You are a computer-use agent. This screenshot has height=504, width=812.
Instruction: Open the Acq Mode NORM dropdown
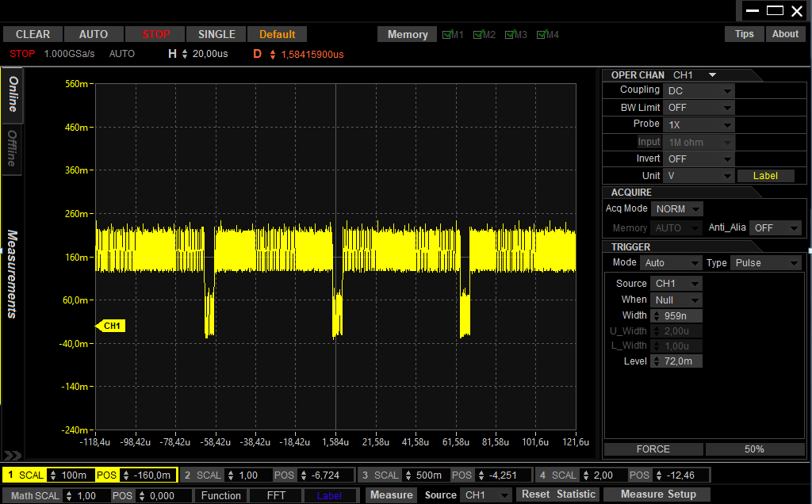pyautogui.click(x=677, y=209)
